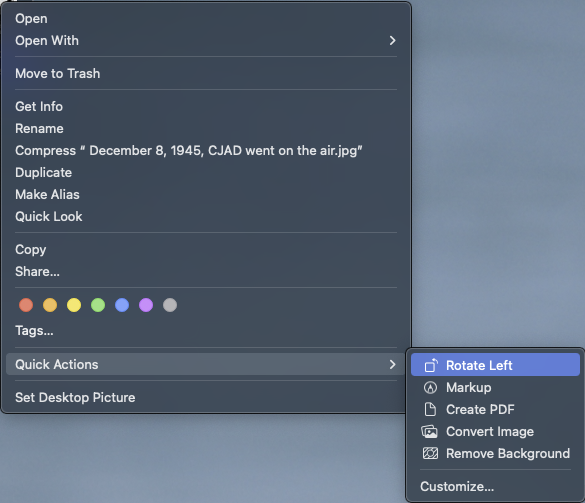Click the Create PDF document icon

430,409
